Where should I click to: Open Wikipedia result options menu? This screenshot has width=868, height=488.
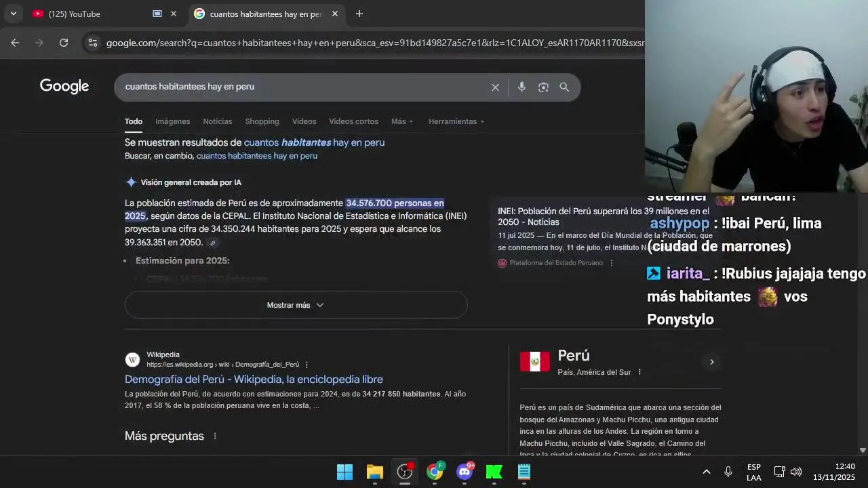pyautogui.click(x=307, y=365)
